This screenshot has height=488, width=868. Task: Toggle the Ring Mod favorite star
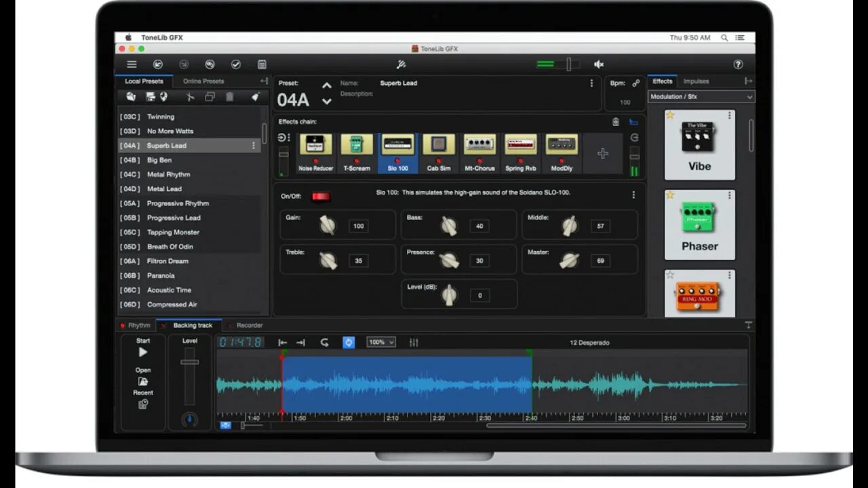pos(671,274)
